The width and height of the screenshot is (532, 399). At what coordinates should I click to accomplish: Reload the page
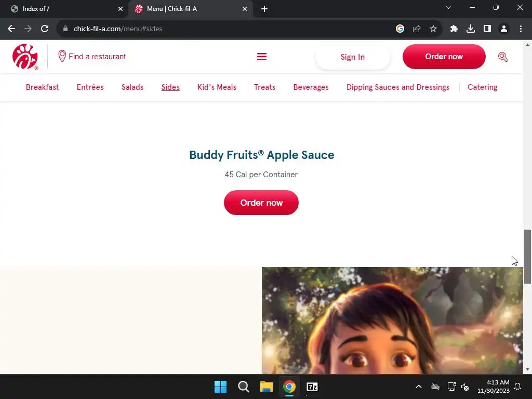[x=45, y=29]
